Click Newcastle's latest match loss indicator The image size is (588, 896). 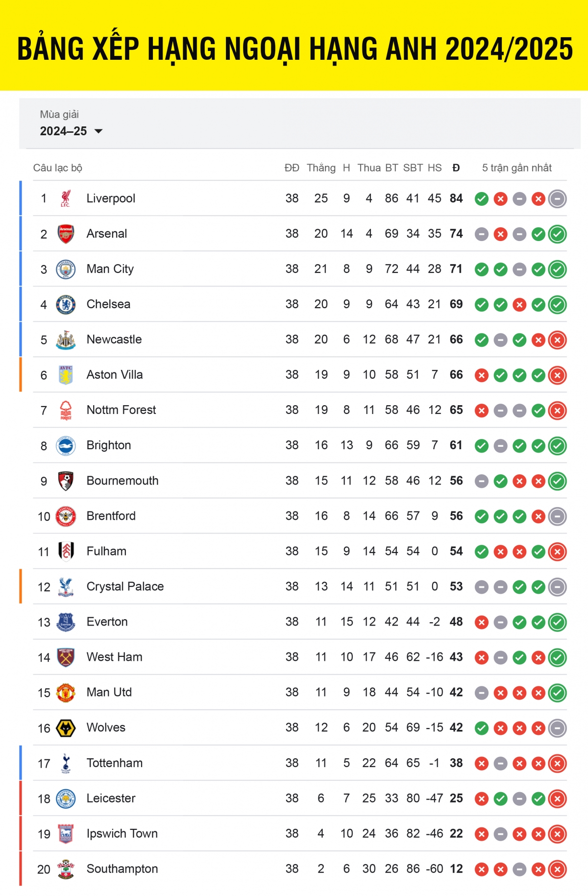tap(557, 340)
